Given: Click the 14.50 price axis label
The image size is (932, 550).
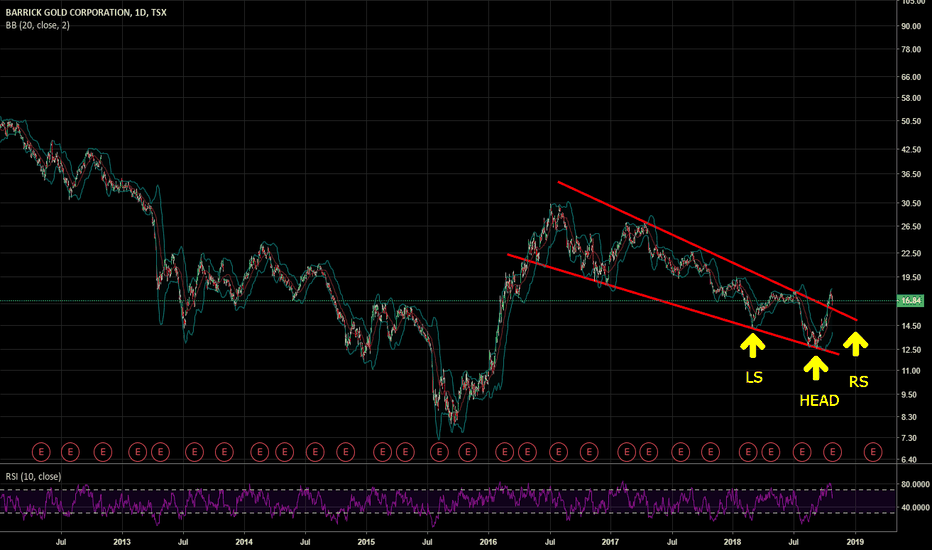Looking at the screenshot, I should tap(911, 326).
